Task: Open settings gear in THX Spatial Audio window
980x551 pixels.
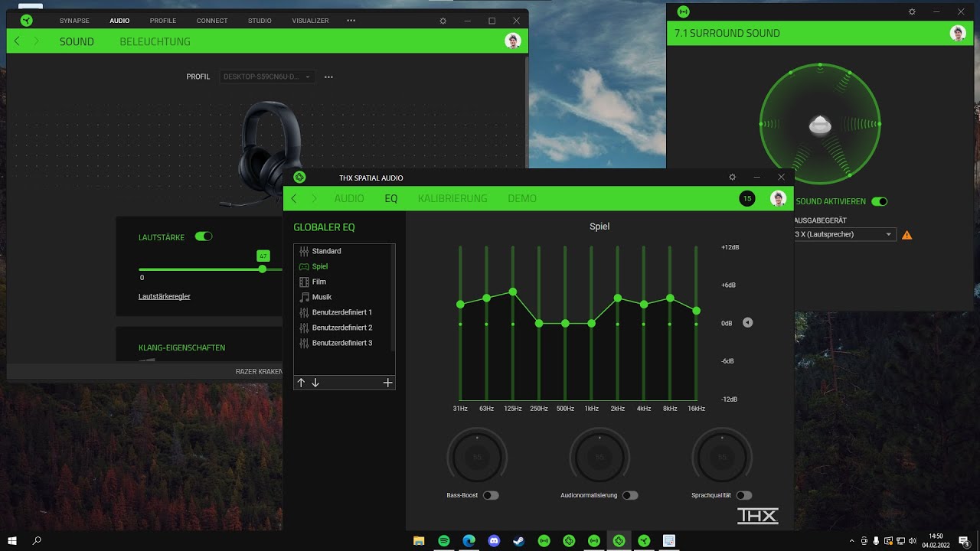Action: [x=733, y=178]
